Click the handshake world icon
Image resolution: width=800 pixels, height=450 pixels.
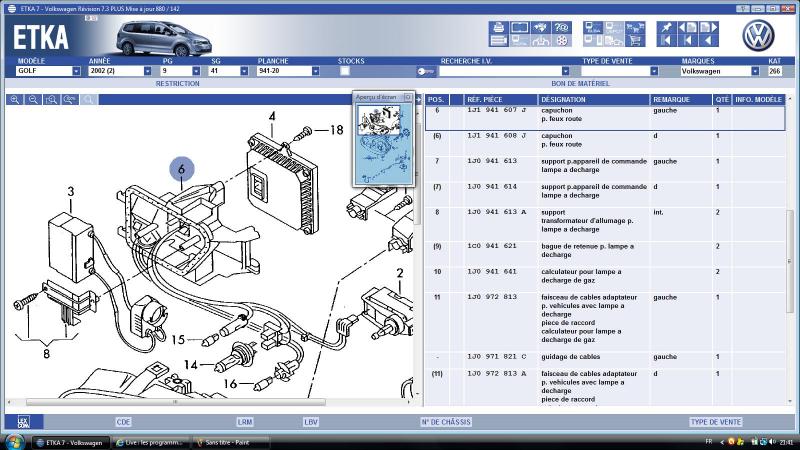coord(540,28)
